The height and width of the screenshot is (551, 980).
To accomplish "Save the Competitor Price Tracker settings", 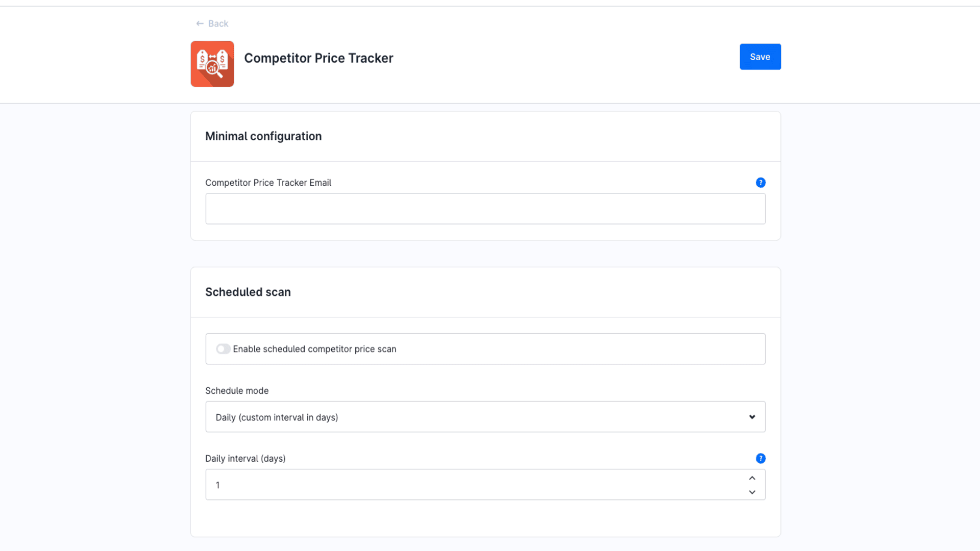I will [x=760, y=57].
